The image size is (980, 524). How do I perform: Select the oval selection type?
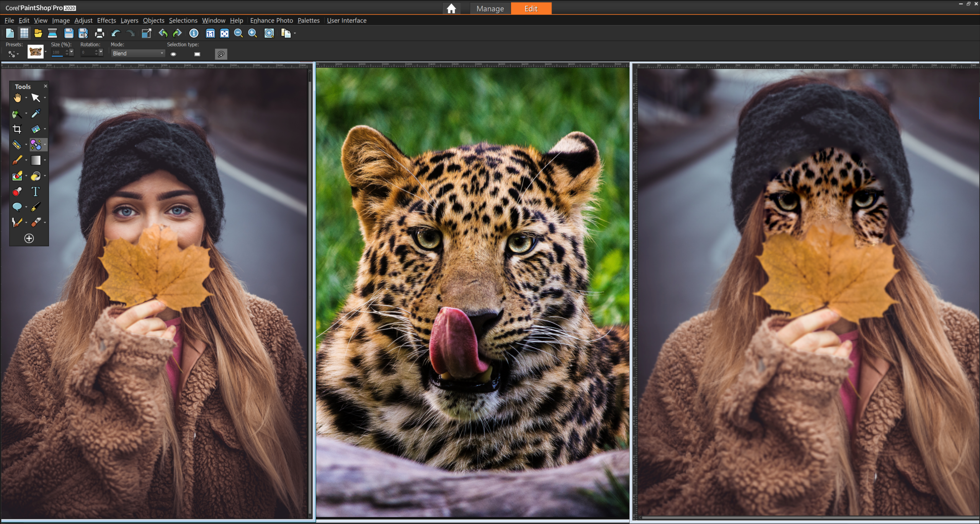(x=174, y=54)
